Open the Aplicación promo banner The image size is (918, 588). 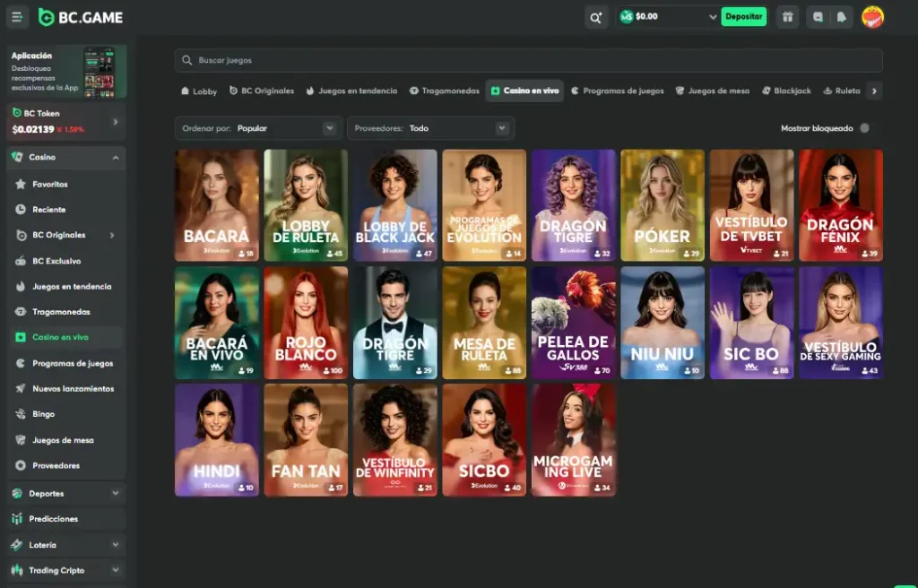click(x=66, y=72)
